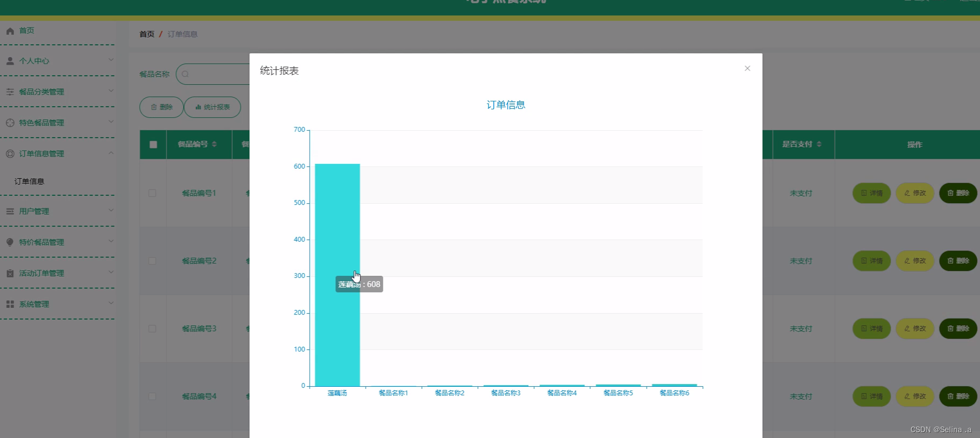Click 删除 for row 餐品编号2
Screen dimensions: 980x438
click(958, 261)
